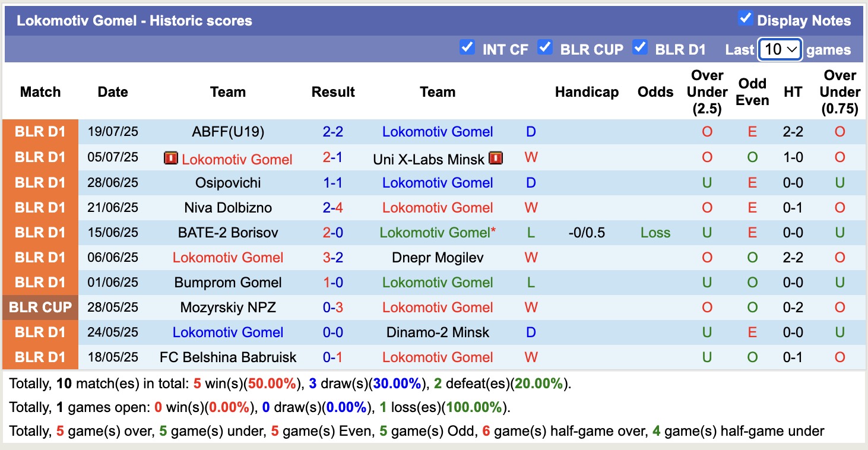
Task: Click the BLR D1 badge on the 18/05/25 row
Action: pos(40,357)
